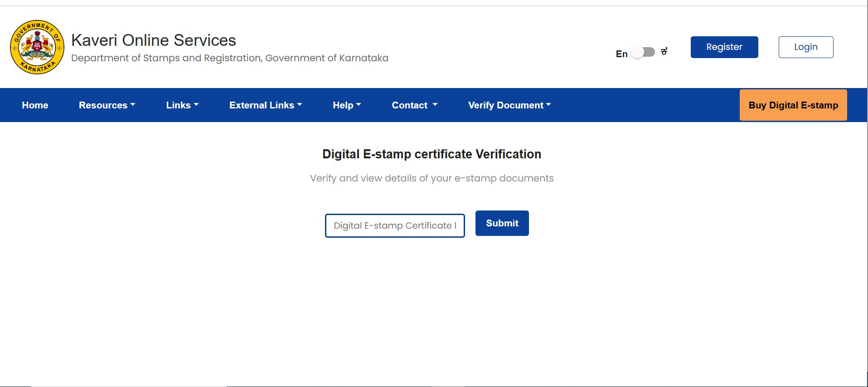Screen dimensions: 868x387
Task: Expand the External Links dropdown
Action: (x=266, y=105)
